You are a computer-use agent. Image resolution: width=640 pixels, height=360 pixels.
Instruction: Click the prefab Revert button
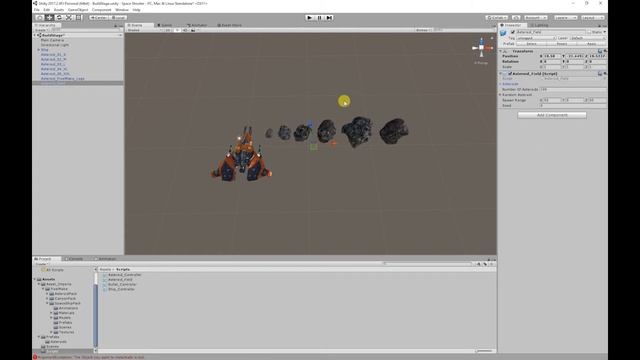tap(562, 44)
